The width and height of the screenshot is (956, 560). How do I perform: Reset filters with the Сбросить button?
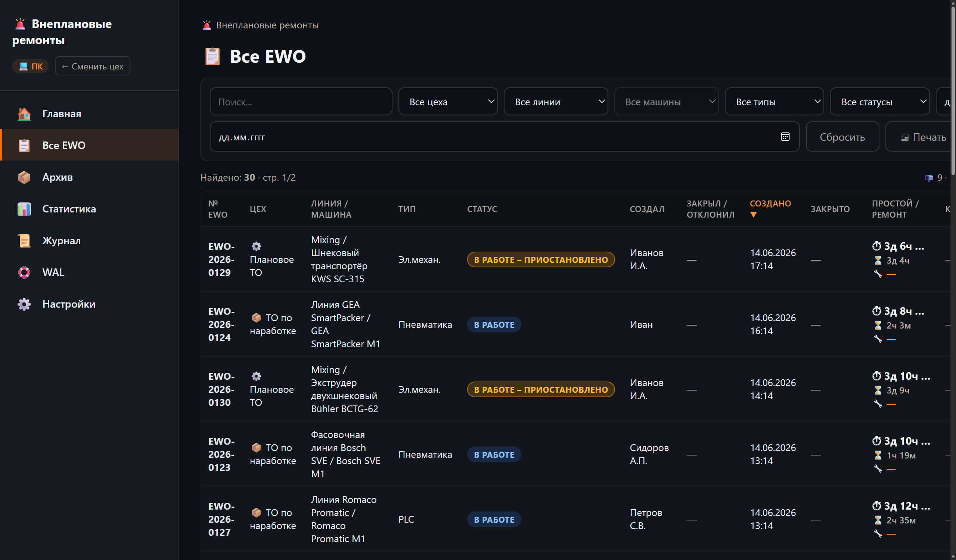tap(842, 137)
